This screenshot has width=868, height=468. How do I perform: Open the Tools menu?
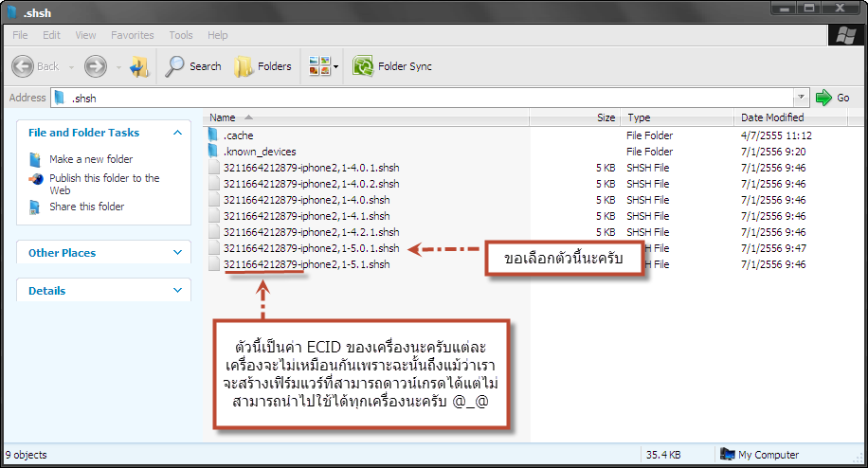[x=180, y=35]
